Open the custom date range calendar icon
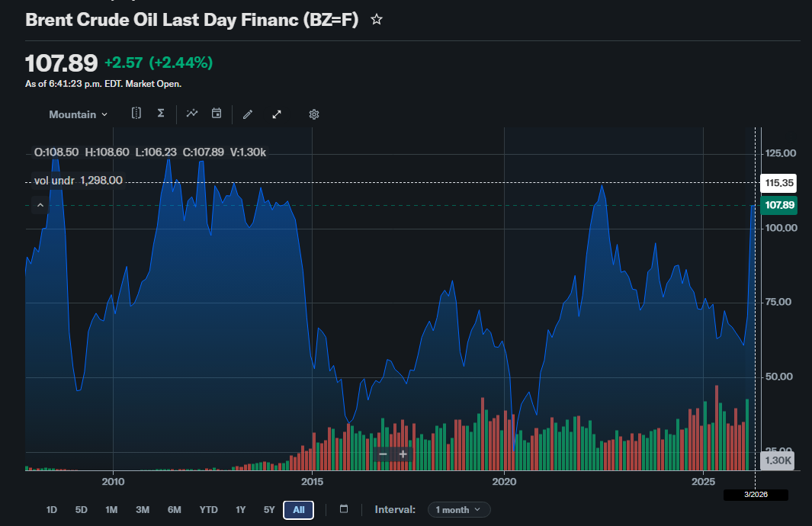Image resolution: width=812 pixels, height=526 pixels. click(344, 509)
